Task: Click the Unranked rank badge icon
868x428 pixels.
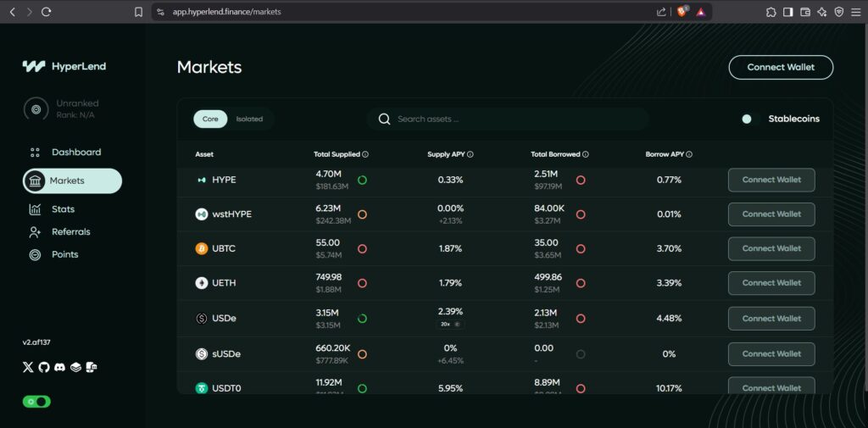Action: coord(36,109)
